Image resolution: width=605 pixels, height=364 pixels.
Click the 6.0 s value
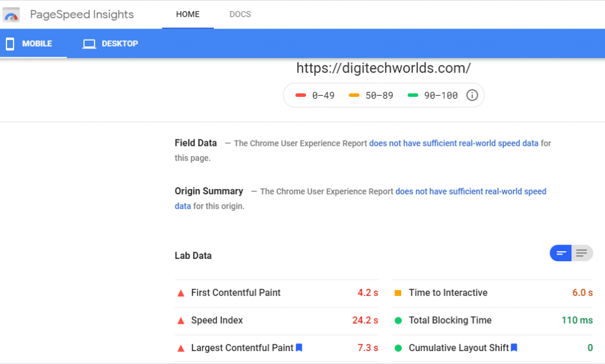coord(583,292)
